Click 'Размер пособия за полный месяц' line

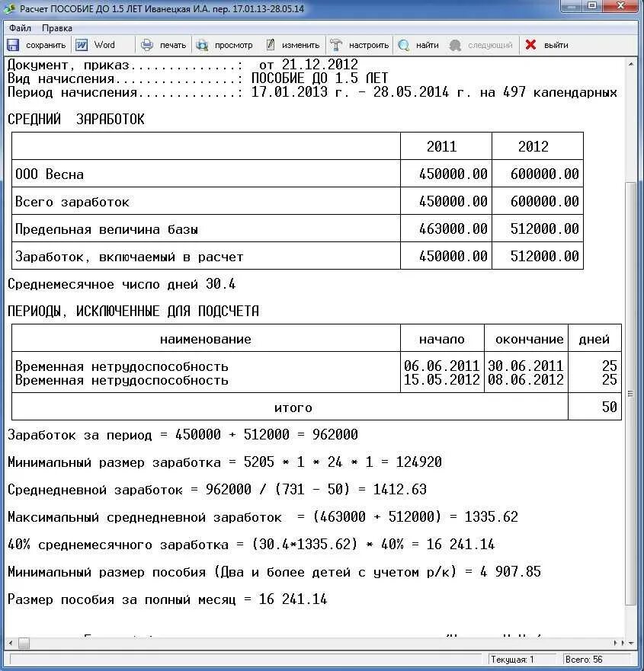[x=168, y=599]
